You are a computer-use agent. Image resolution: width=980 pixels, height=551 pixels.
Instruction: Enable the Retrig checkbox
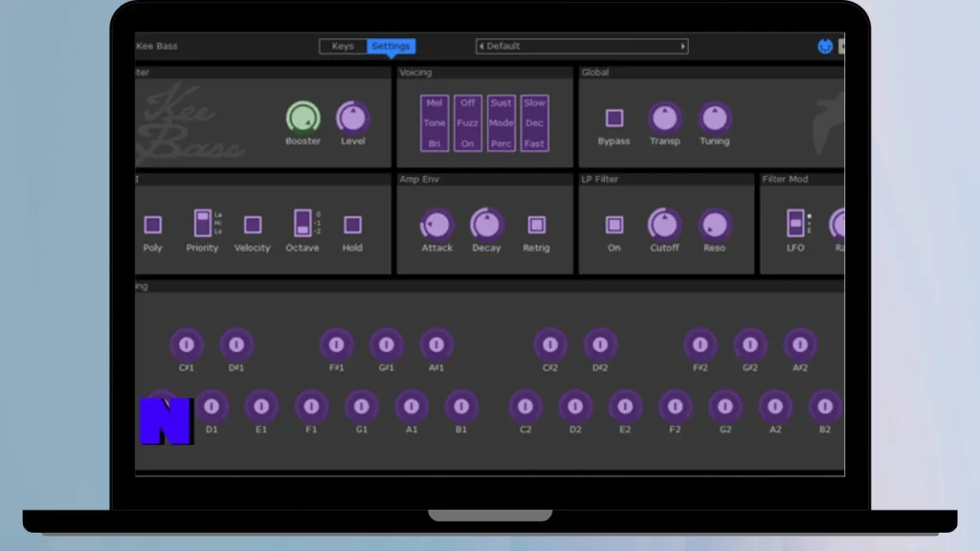(536, 225)
